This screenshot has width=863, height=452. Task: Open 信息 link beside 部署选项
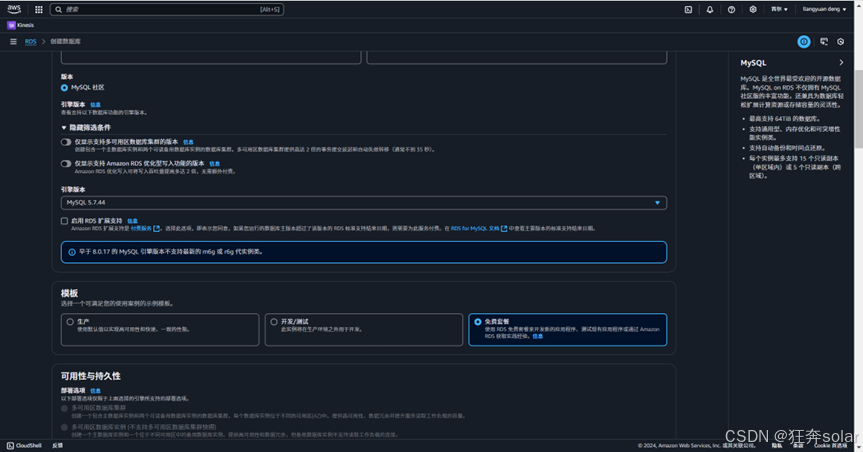tap(95, 391)
